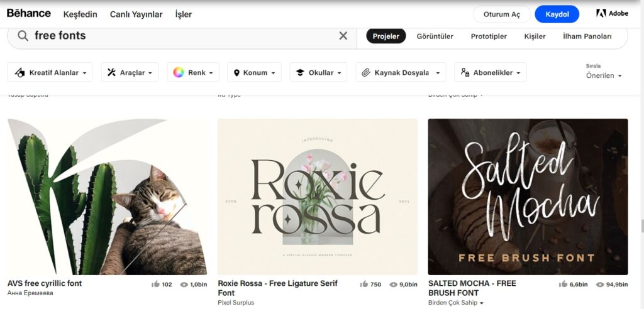The width and height of the screenshot is (644, 309).
Task: Open the Renk color filter
Action: (193, 72)
